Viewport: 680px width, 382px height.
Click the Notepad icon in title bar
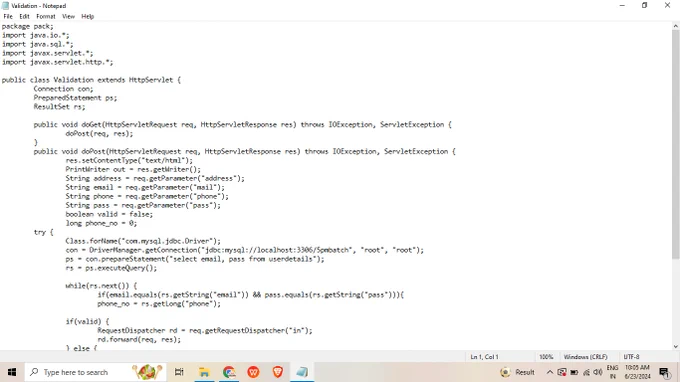(x=5, y=6)
